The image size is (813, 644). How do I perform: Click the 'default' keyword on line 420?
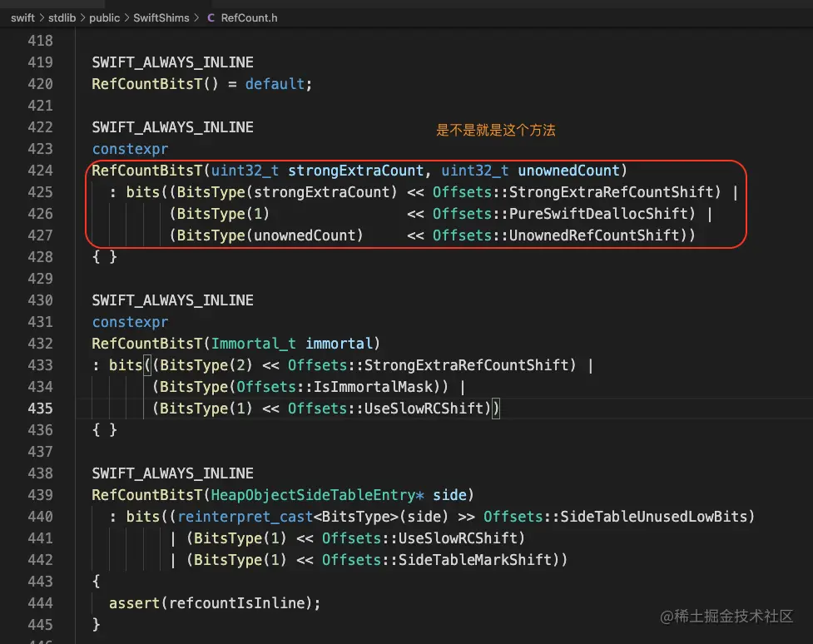click(x=275, y=83)
